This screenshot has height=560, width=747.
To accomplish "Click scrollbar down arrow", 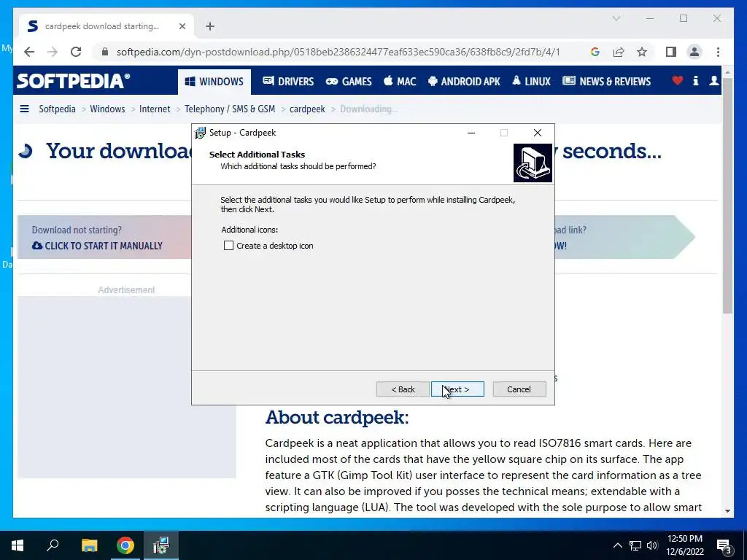I will tap(727, 511).
